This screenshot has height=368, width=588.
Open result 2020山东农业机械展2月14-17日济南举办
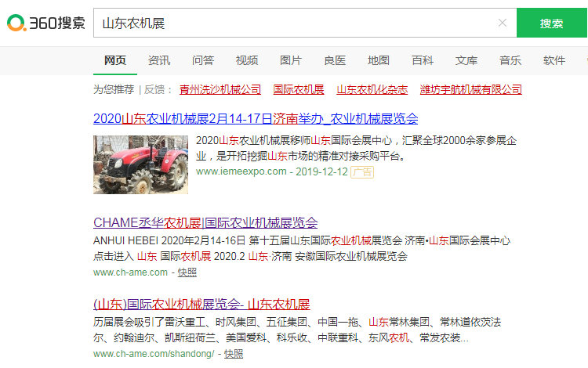(256, 119)
